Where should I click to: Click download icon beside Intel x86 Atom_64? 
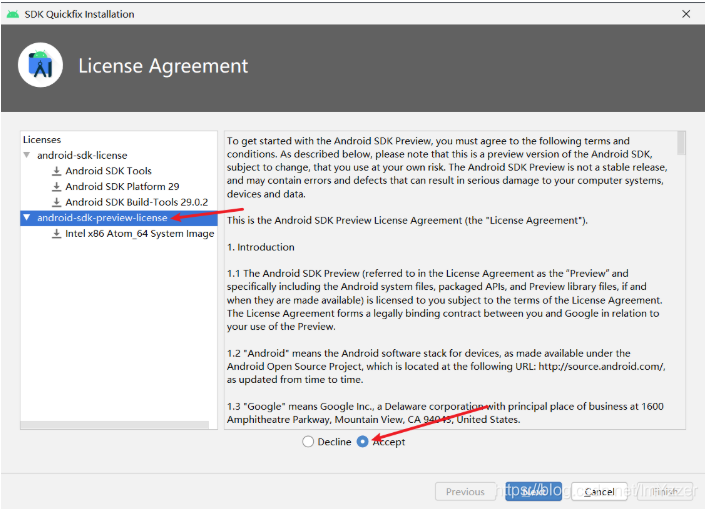coord(56,233)
